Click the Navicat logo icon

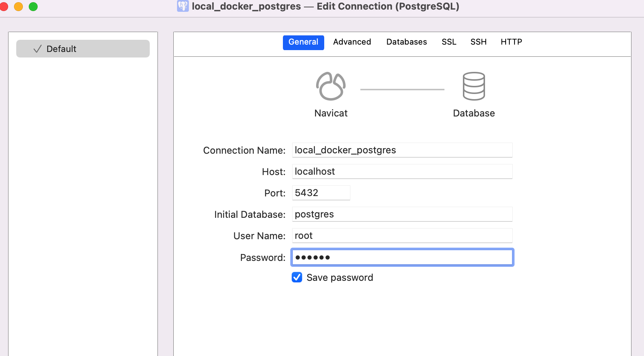click(331, 85)
